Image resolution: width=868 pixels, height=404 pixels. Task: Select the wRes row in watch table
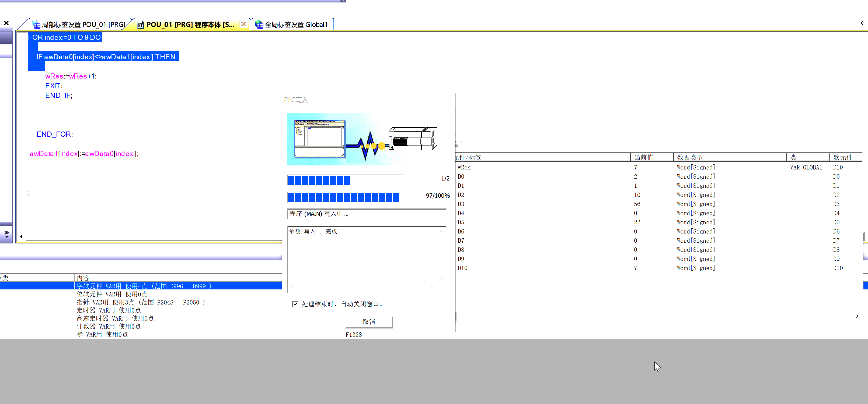[464, 167]
